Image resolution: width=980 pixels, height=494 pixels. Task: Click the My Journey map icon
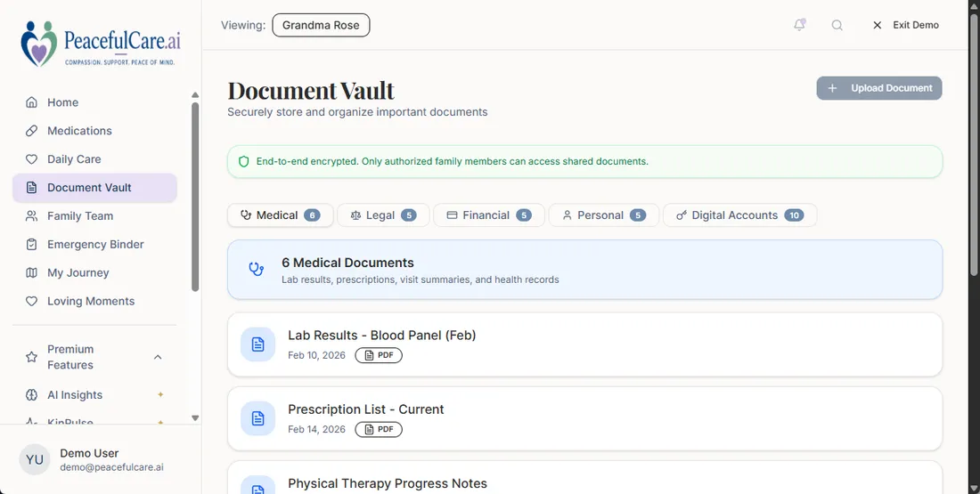31,273
